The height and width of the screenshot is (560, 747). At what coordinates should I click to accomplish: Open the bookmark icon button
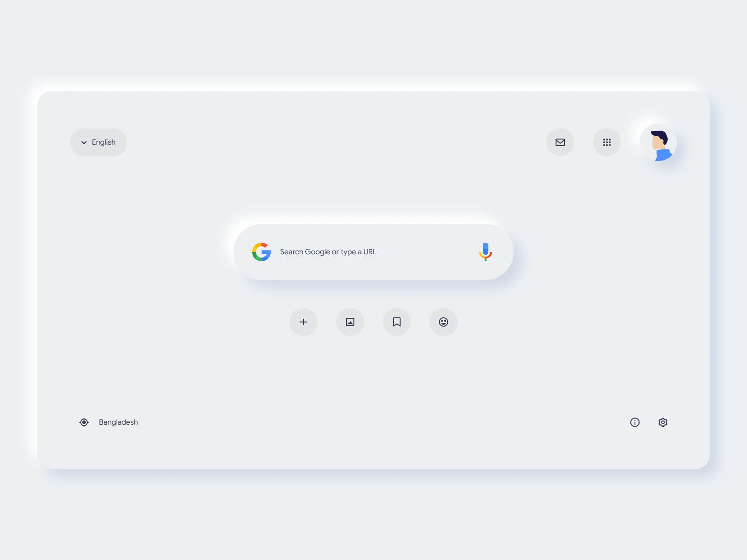pyautogui.click(x=397, y=322)
